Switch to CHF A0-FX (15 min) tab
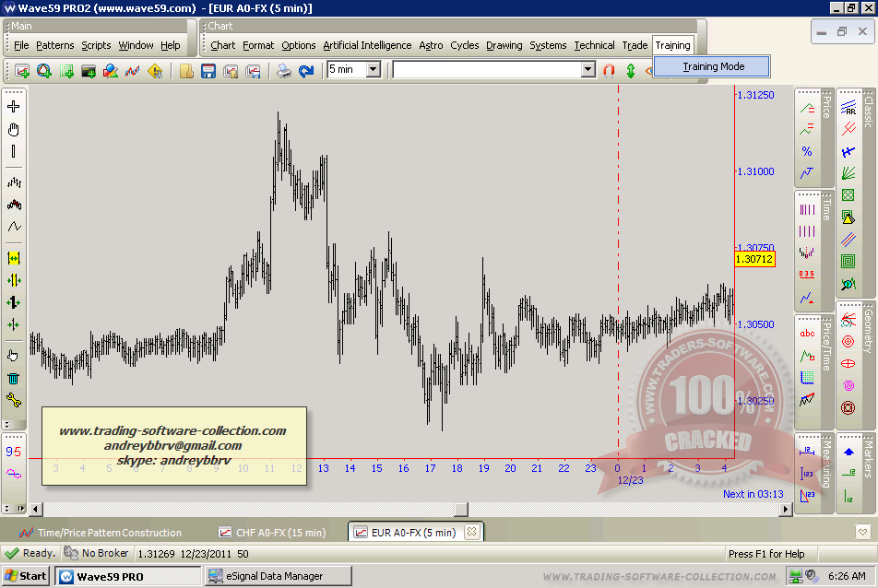 pos(272,532)
